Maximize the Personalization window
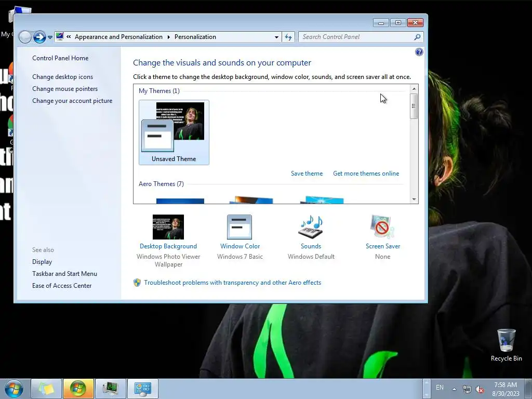 398,23
